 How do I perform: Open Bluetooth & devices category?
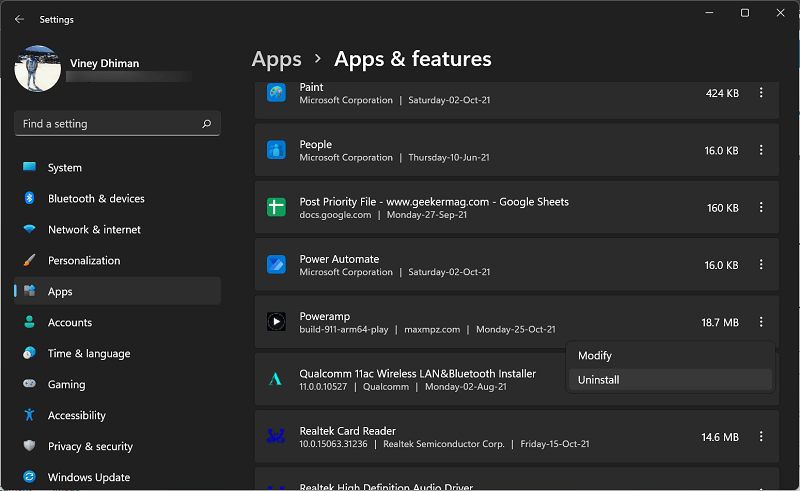tap(117, 199)
